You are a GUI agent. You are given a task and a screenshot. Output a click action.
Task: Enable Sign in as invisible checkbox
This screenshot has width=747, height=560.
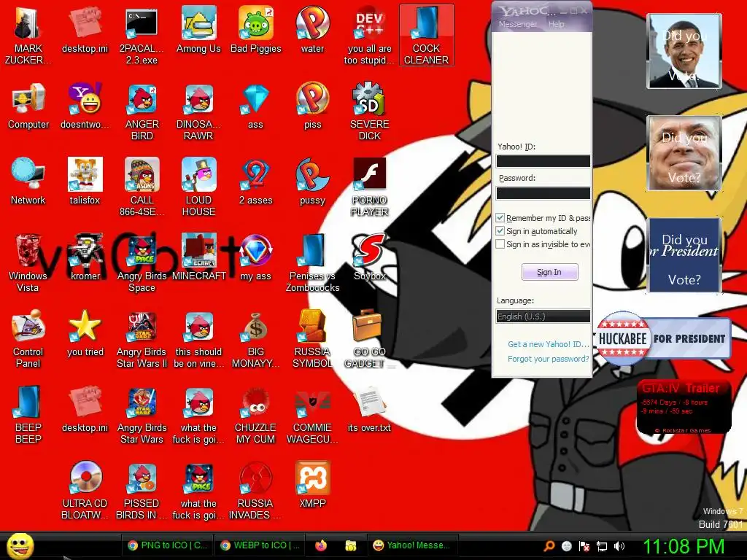coord(500,244)
